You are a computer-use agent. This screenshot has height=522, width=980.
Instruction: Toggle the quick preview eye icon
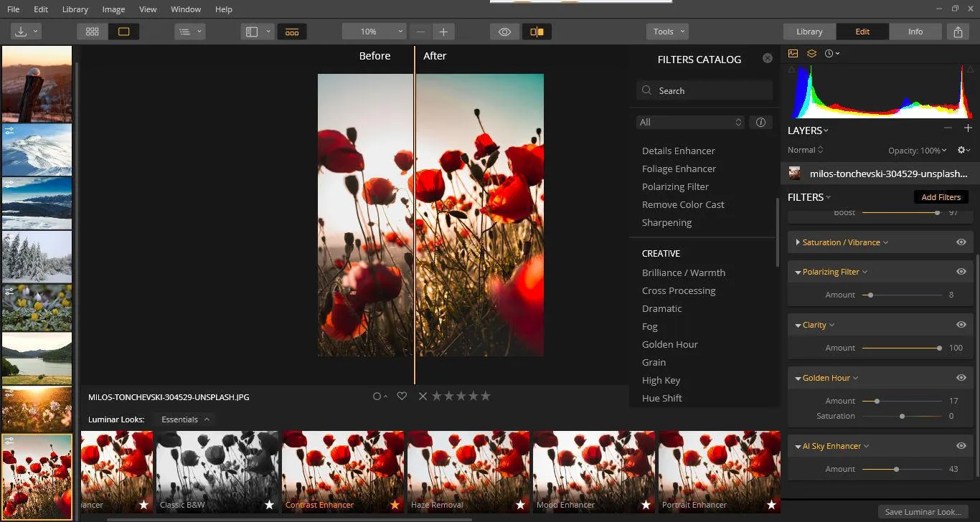(x=504, y=32)
